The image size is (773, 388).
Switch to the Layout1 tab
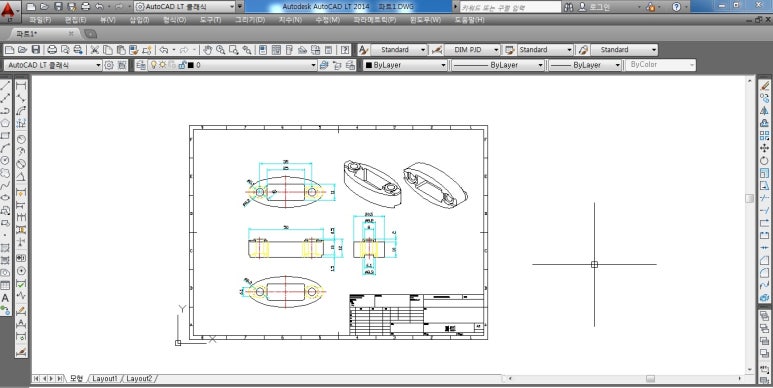pyautogui.click(x=105, y=379)
